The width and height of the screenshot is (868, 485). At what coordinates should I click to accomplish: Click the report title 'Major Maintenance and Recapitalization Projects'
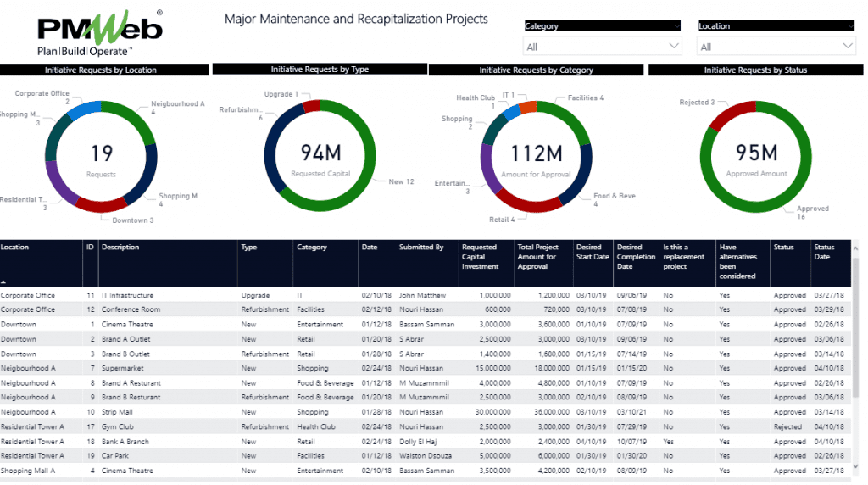coord(356,19)
